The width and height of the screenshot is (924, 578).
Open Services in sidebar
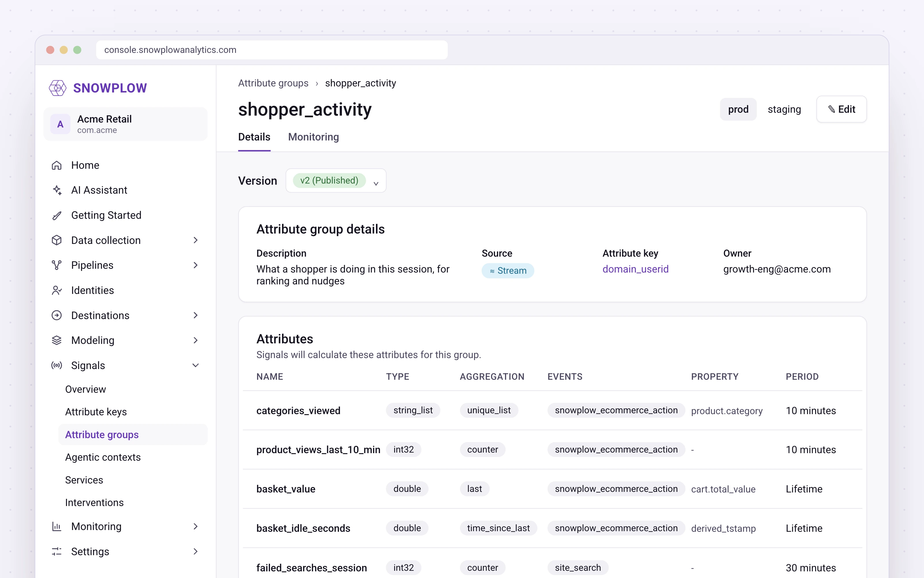(x=84, y=480)
